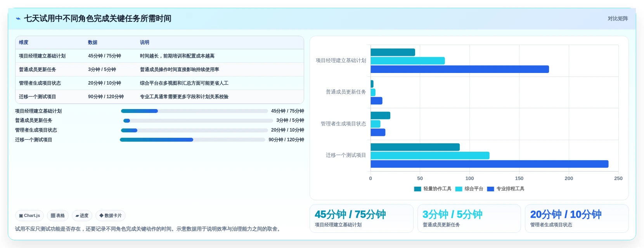Click chart axis label 普通成员更新任务
The width and height of the screenshot is (644, 248).
346,92
